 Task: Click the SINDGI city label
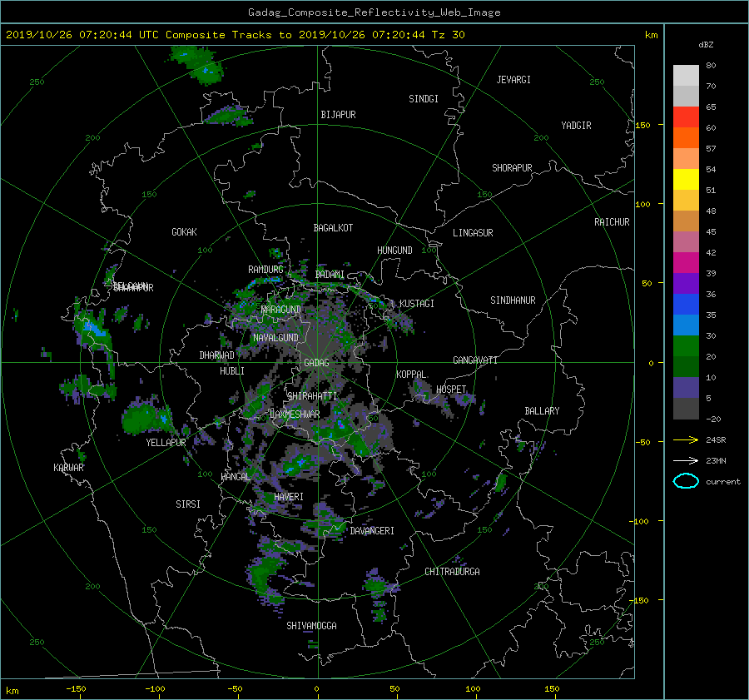[424, 99]
